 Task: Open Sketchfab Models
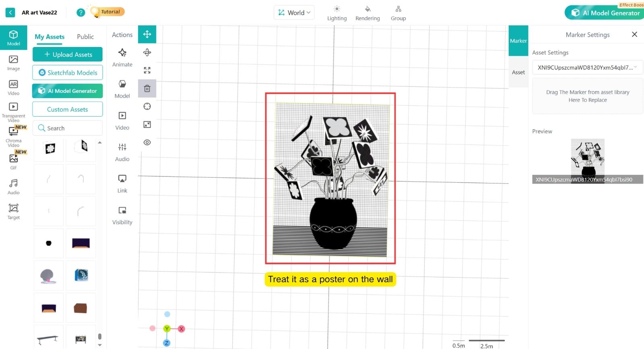coord(68,73)
